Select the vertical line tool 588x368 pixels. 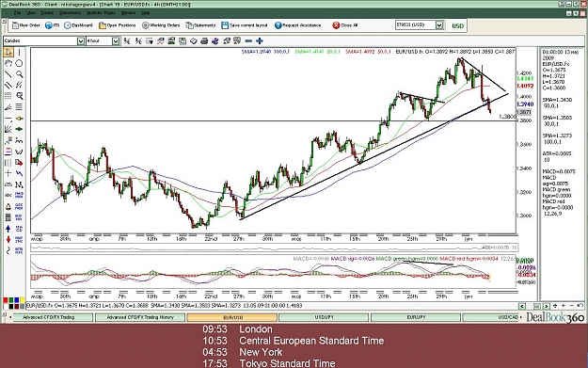tap(19, 52)
